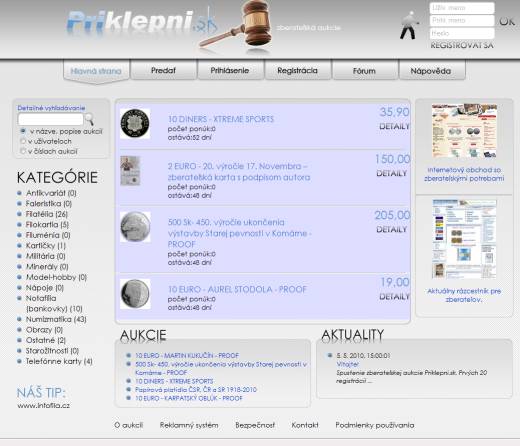Open the Nápověda tab
This screenshot has width=520, height=446.
[x=431, y=71]
